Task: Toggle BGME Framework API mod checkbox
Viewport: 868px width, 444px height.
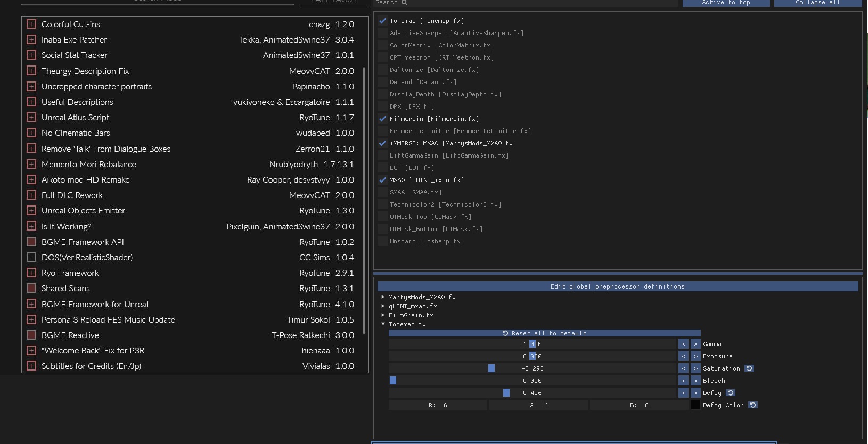Action: 31,242
